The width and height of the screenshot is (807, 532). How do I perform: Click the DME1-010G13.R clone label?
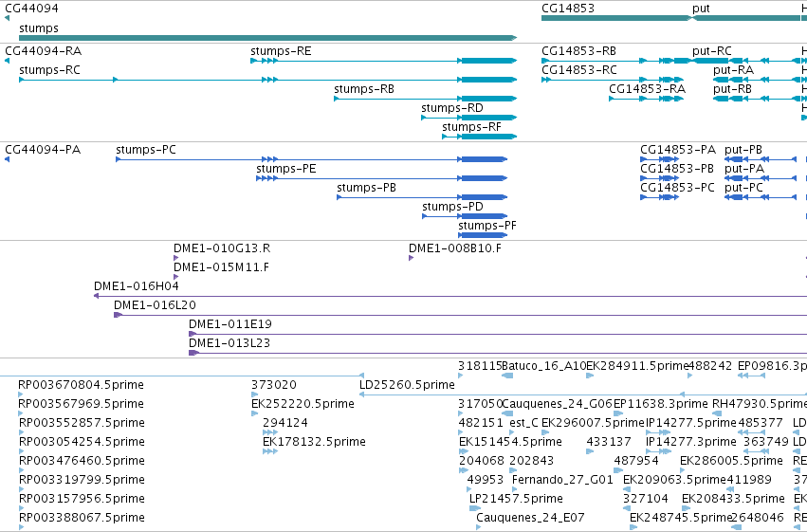pos(222,248)
